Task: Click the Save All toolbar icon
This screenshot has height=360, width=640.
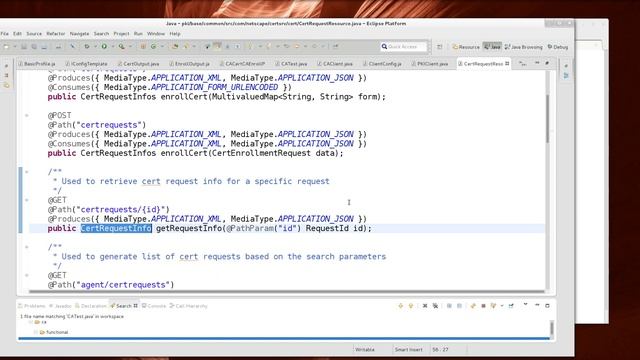Action: click(x=34, y=47)
